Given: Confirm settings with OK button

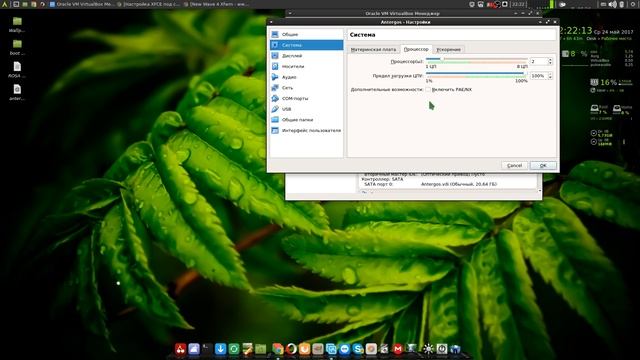Looking at the screenshot, I should (543, 165).
